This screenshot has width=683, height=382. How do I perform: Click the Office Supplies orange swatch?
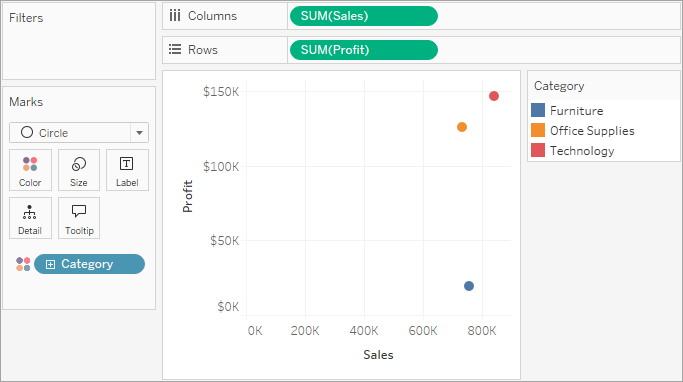[x=538, y=130]
